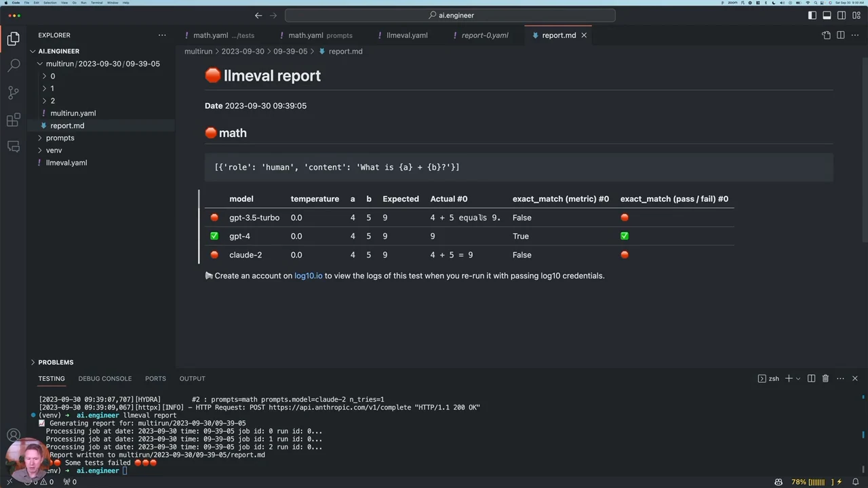
Task: Toggle the secondary side bar layout icon
Action: (x=842, y=15)
